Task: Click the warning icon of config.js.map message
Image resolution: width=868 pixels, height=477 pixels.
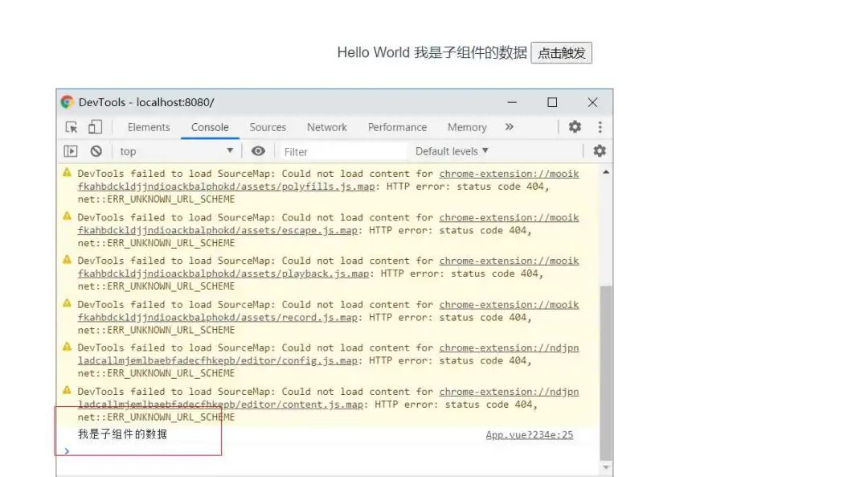Action: coord(67,347)
